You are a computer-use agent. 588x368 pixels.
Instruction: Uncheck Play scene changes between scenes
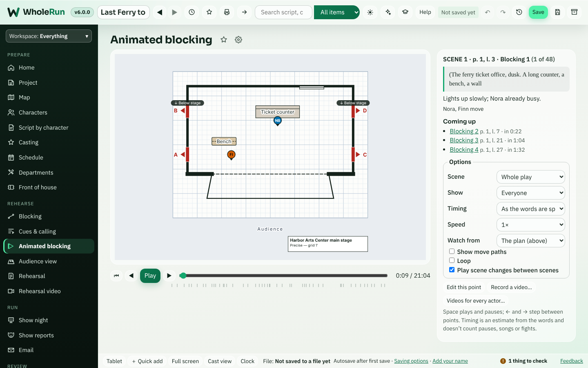(452, 270)
